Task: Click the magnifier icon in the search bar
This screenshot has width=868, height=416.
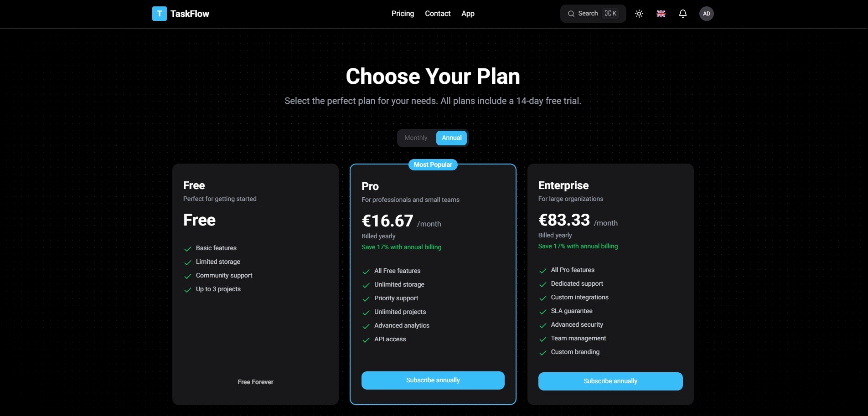Action: click(571, 13)
